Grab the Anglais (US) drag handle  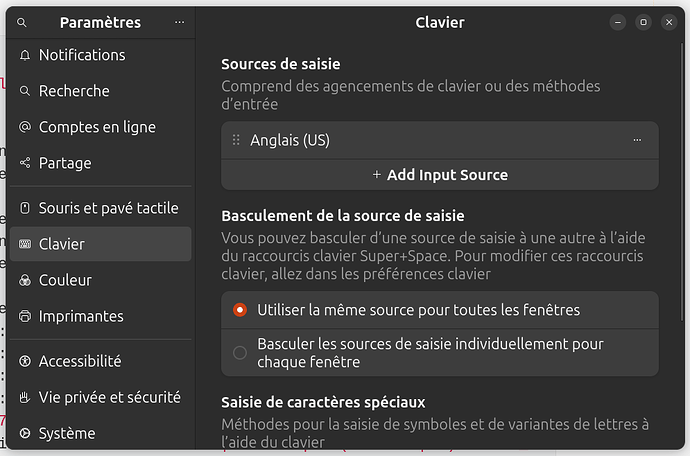pyautogui.click(x=237, y=140)
